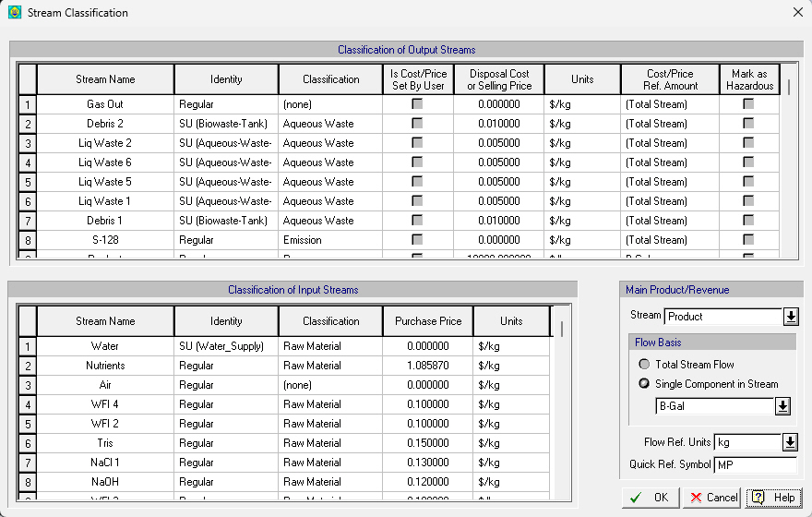Select Total Stream Flow radio button

tap(644, 365)
